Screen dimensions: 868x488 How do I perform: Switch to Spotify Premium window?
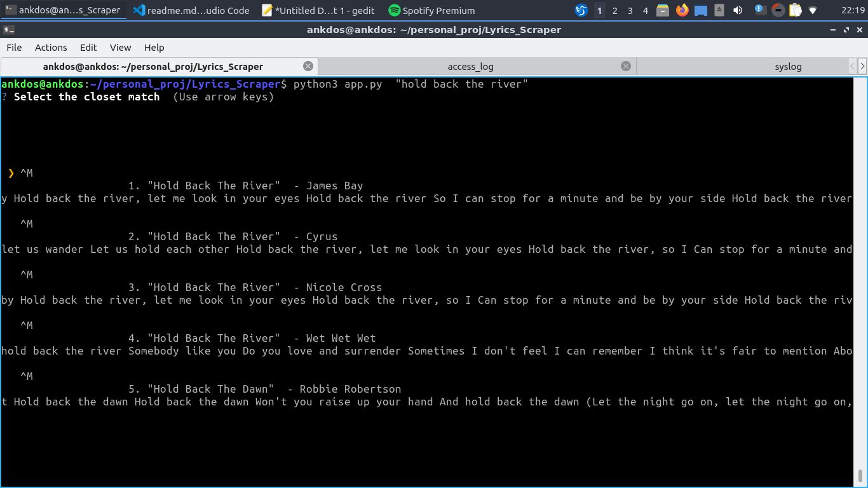pos(432,10)
